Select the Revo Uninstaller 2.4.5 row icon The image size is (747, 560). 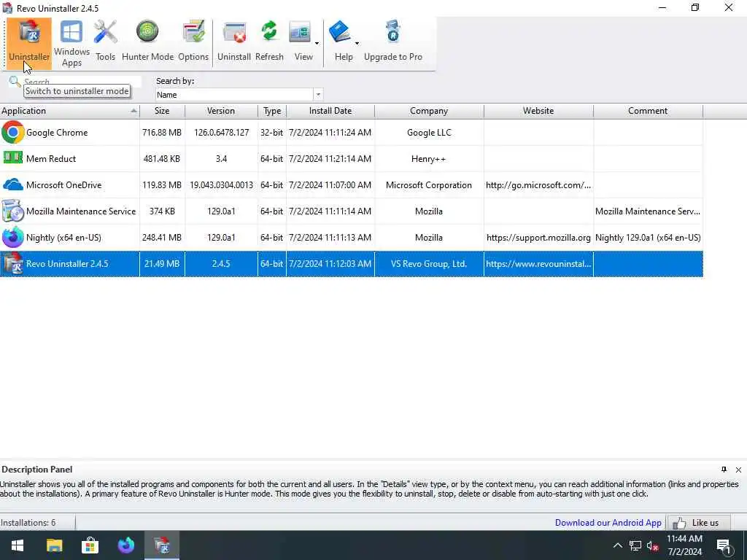(13, 263)
